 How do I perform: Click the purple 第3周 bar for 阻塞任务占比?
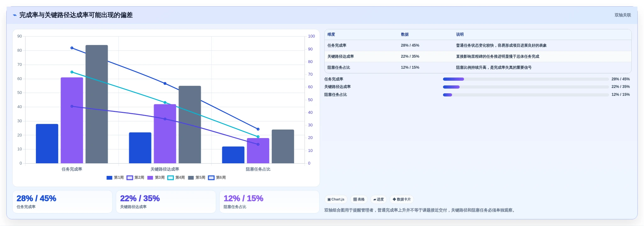[x=258, y=151]
